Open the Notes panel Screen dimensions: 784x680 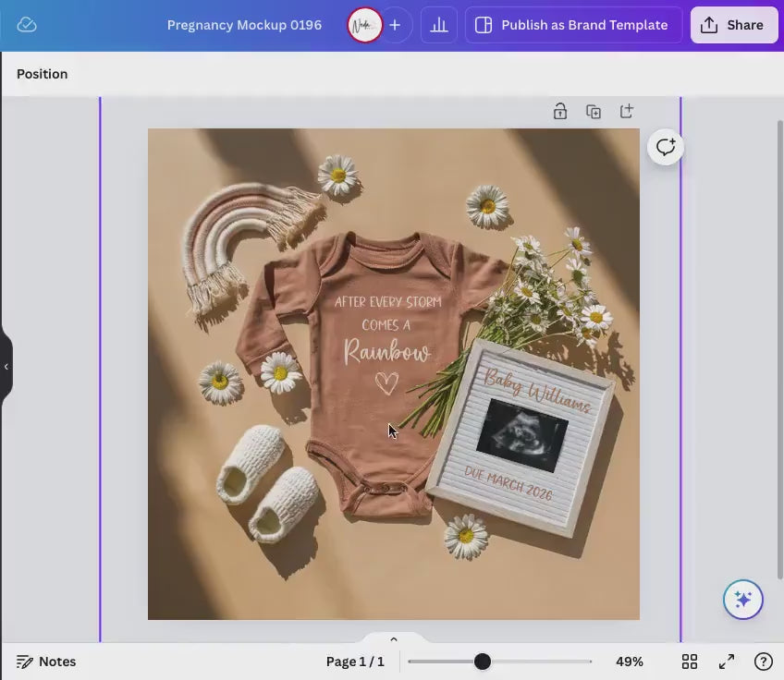pos(46,662)
